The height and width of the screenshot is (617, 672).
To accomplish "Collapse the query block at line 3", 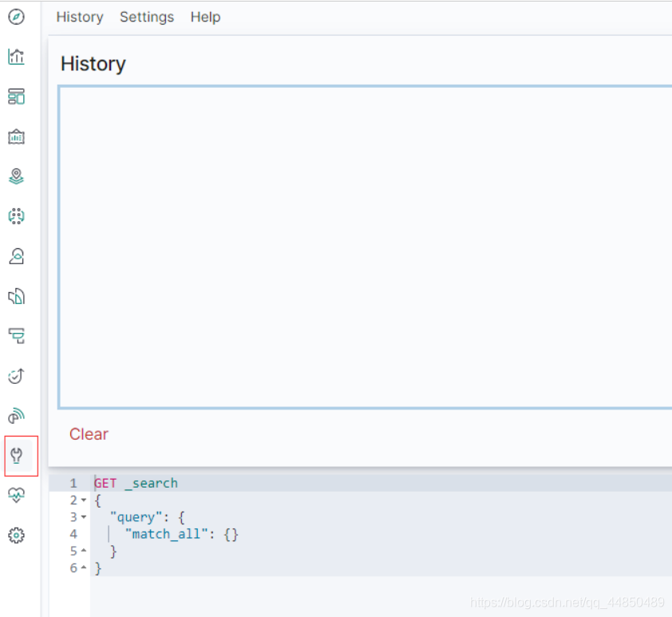I will (x=84, y=517).
